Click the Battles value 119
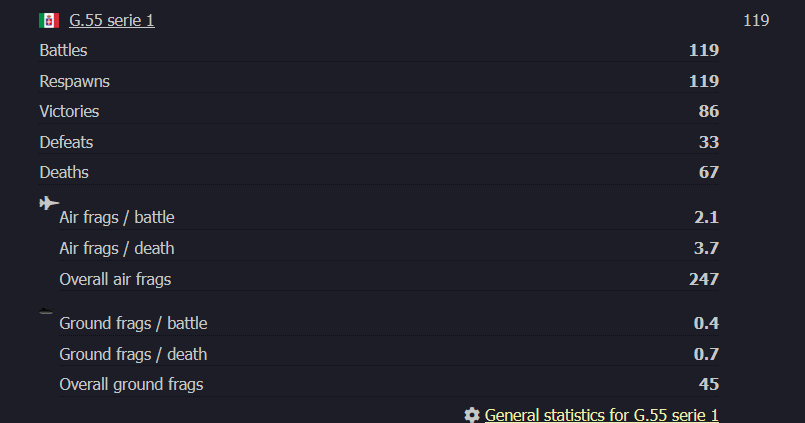 pos(703,50)
